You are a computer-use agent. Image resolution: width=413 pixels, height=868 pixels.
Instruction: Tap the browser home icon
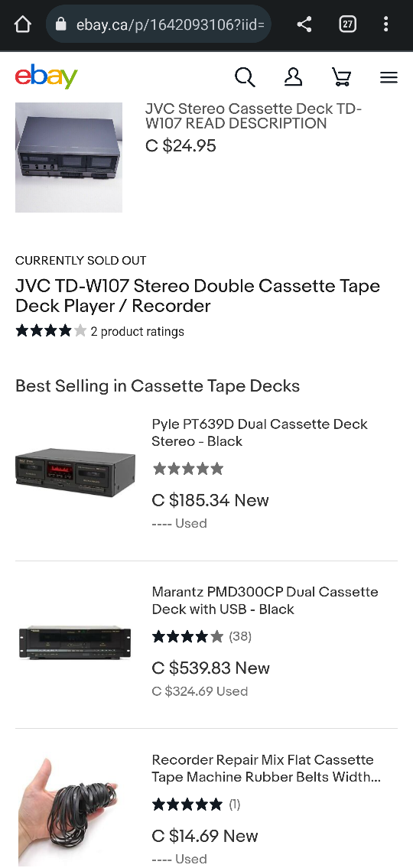click(23, 24)
